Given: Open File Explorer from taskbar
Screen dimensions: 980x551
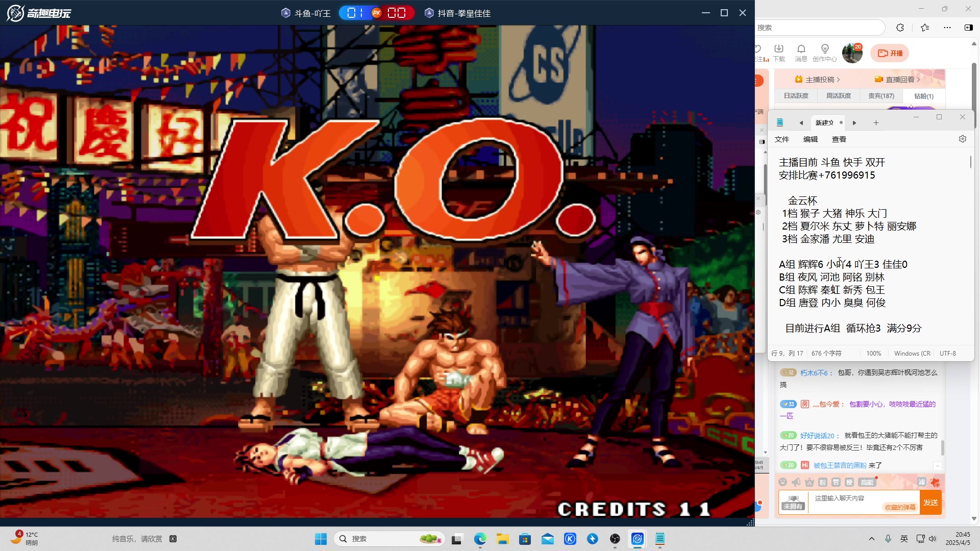Looking at the screenshot, I should 502,539.
